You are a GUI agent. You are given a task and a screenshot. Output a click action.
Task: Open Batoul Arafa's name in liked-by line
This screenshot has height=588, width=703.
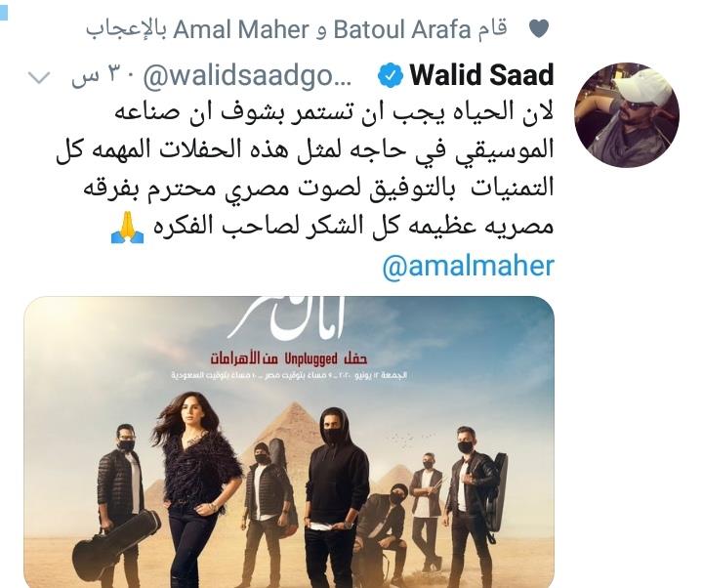(x=402, y=29)
